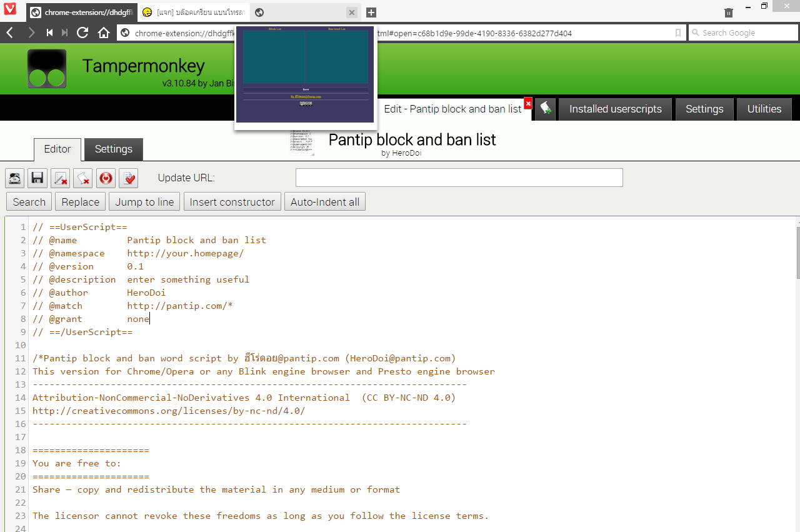Click 'by HeroDoi' under script title
The width and height of the screenshot is (800, 532).
tap(401, 153)
